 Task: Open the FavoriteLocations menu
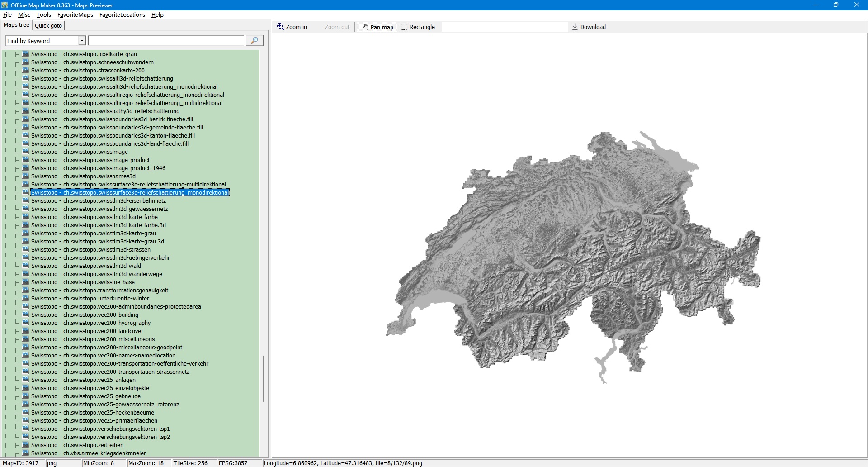point(122,15)
